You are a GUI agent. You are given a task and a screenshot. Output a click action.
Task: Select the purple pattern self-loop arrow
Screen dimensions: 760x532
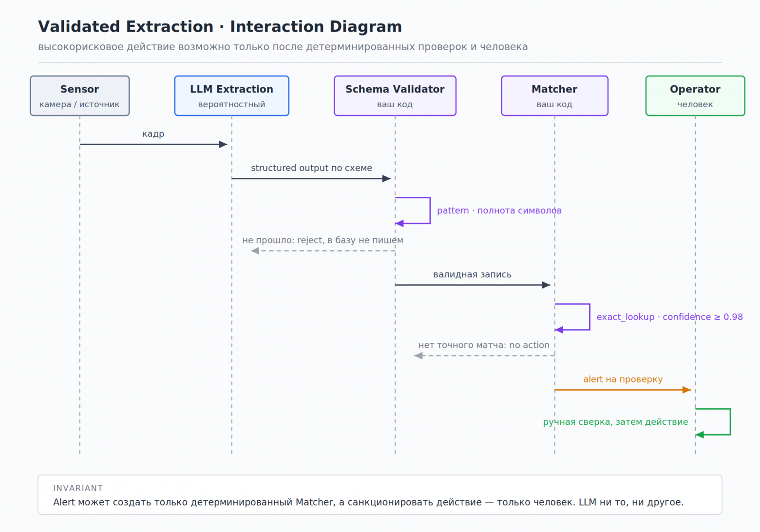coord(413,210)
